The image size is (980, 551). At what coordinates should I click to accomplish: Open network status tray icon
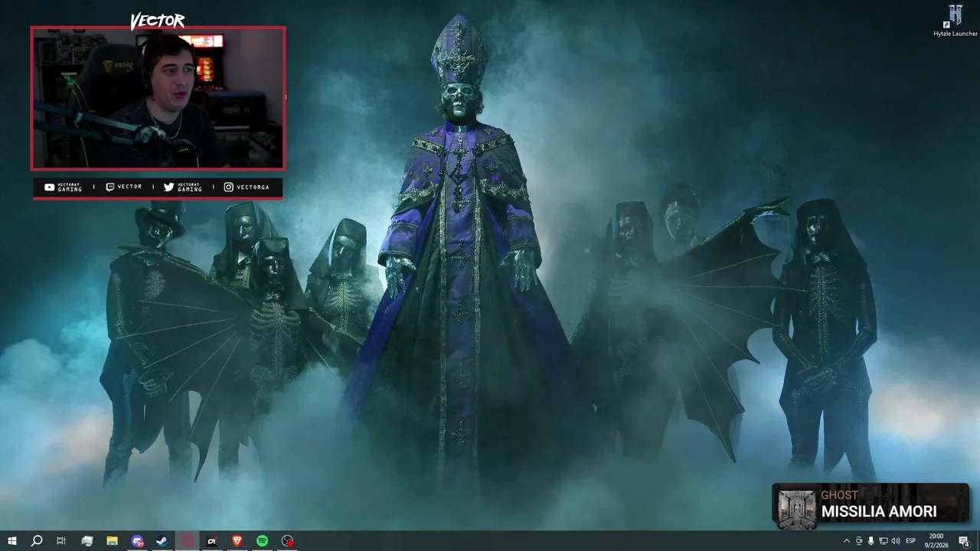[884, 541]
